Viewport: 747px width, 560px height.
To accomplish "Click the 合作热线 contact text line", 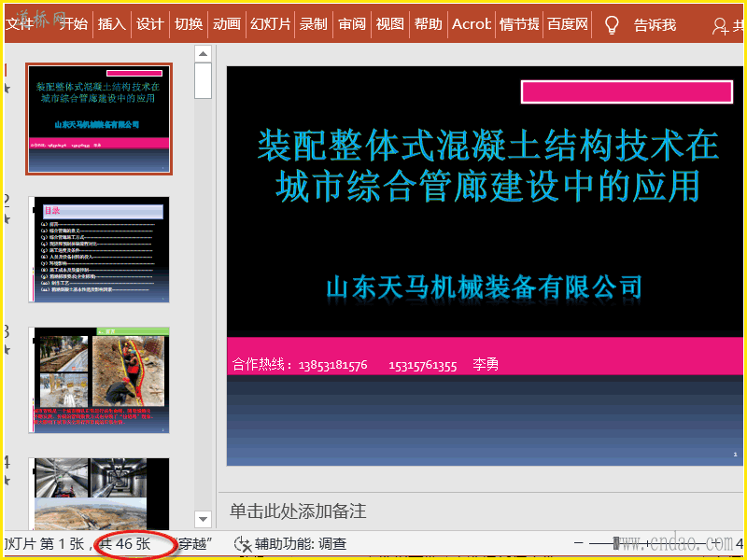I will 365,365.
